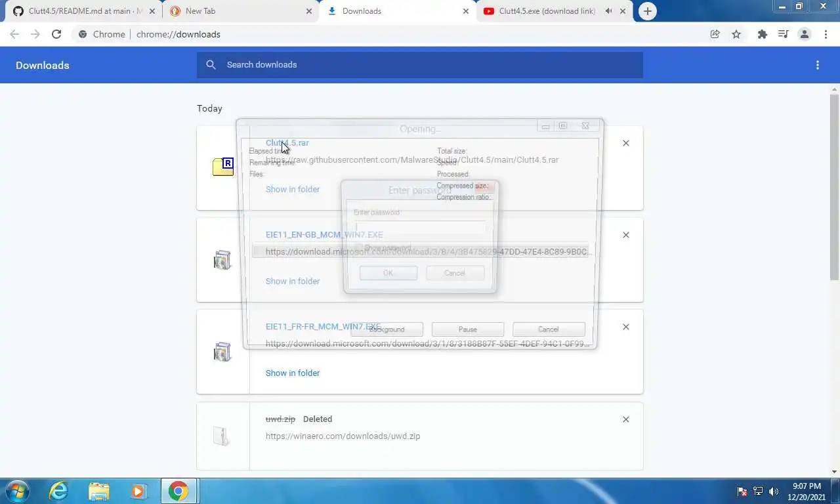Click the Clutt4.5.rar file icon
Screen dimensions: 840x504
(x=223, y=167)
